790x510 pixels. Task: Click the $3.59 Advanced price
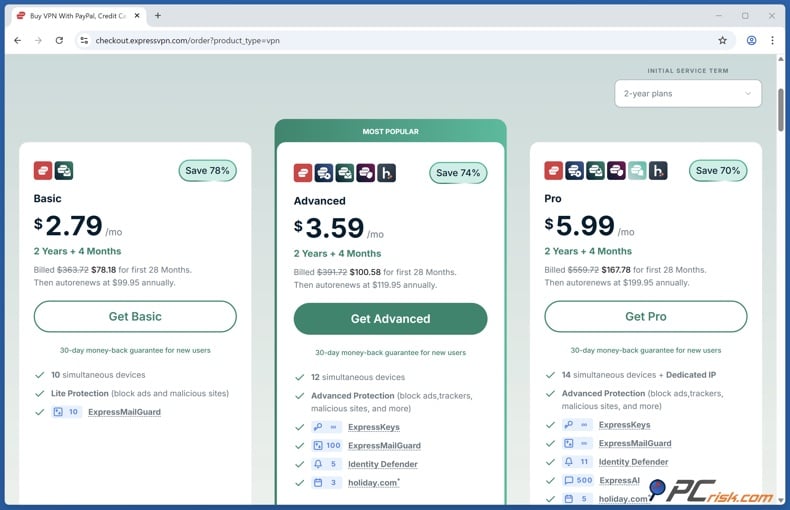point(339,228)
